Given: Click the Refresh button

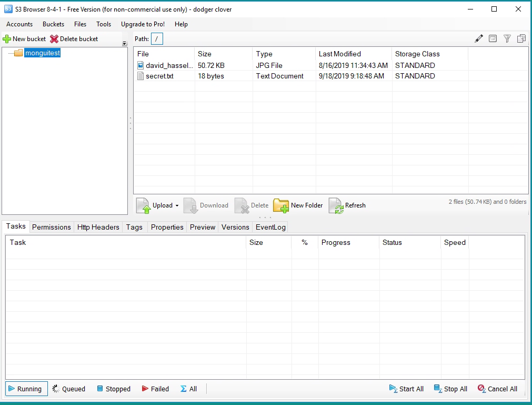Looking at the screenshot, I should pos(347,205).
